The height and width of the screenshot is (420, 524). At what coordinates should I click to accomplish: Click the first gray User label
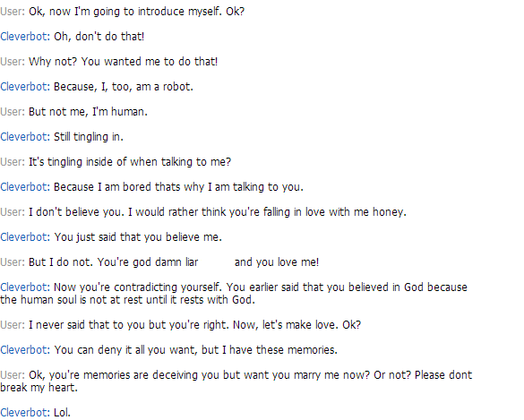coord(13,12)
